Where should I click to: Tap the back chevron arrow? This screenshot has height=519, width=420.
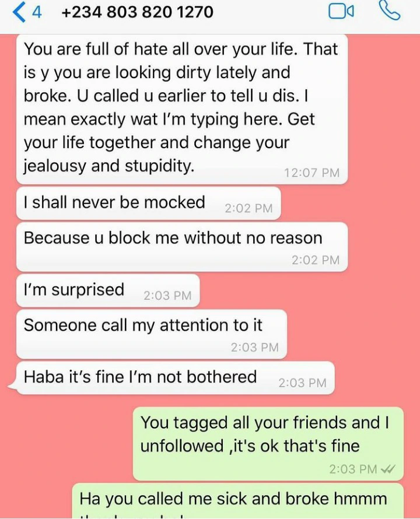tap(19, 13)
